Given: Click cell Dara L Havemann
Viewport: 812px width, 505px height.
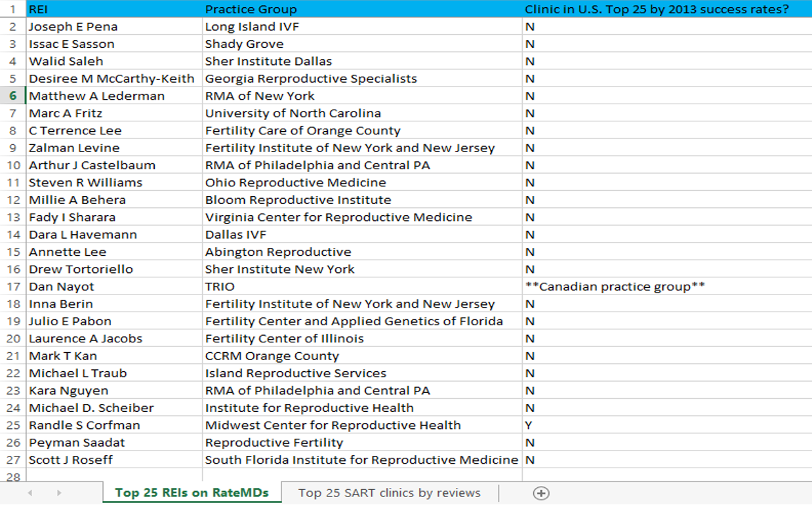Looking at the screenshot, I should [114, 235].
